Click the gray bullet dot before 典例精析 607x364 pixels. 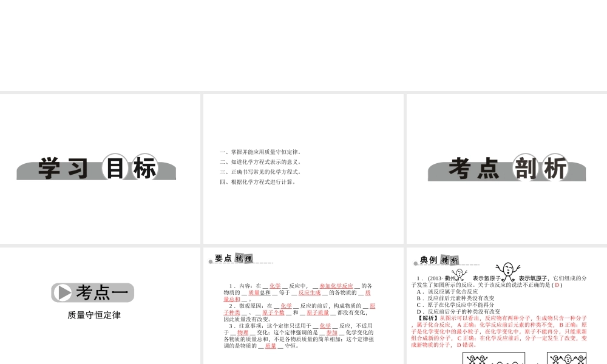415,263
